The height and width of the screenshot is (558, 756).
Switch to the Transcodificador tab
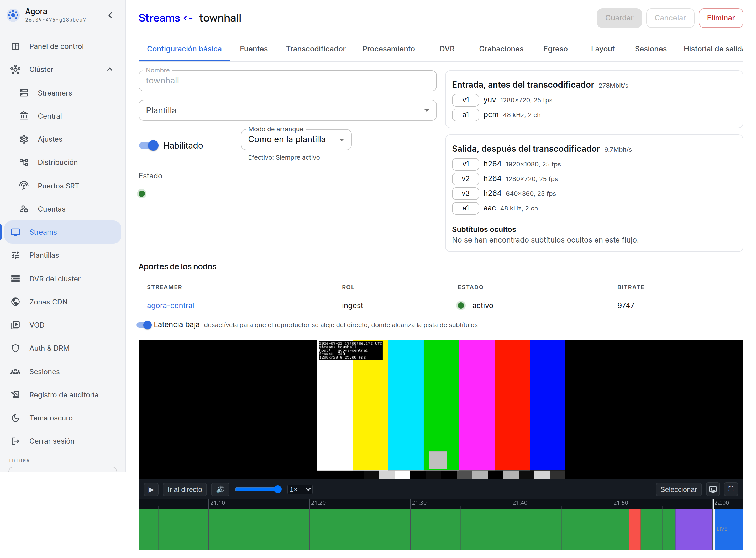[x=316, y=49]
